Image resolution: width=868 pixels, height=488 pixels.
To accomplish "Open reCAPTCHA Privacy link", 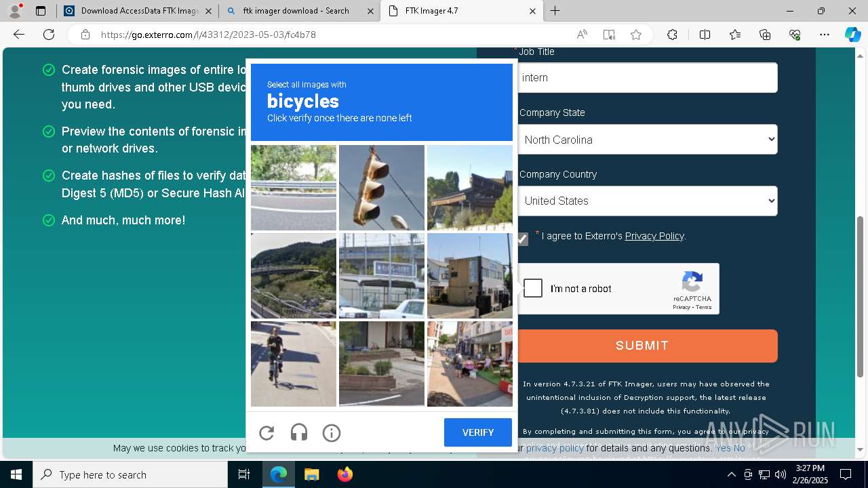I will [681, 307].
